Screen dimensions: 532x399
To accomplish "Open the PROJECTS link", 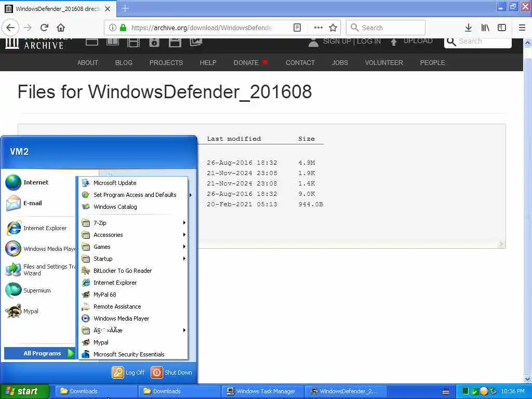I will tap(166, 63).
